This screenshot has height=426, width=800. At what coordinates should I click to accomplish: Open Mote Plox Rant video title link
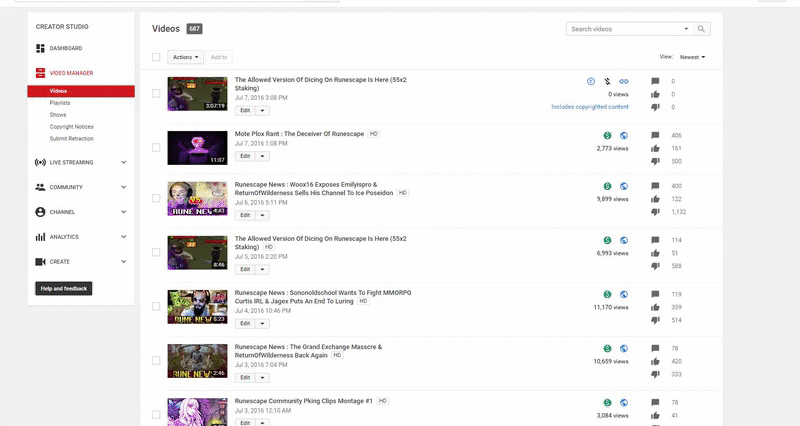(299, 134)
